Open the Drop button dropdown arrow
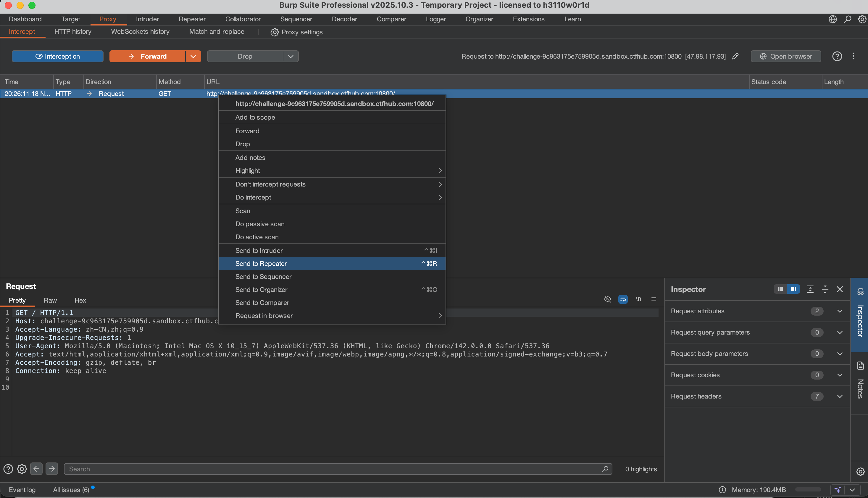This screenshot has height=498, width=868. 291,57
